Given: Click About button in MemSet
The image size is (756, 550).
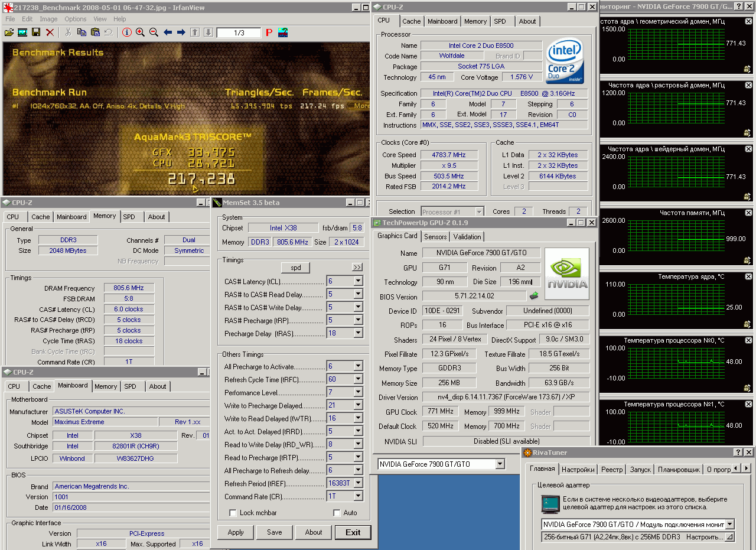Looking at the screenshot, I should (x=314, y=532).
